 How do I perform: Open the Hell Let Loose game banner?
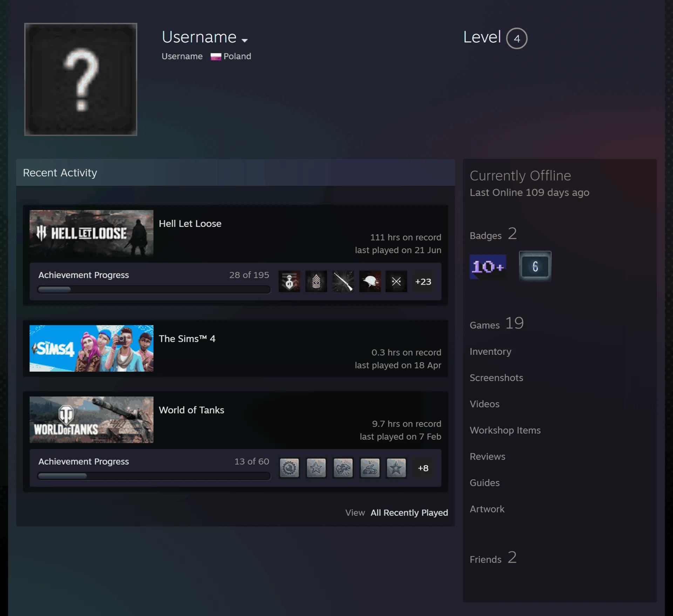[91, 233]
